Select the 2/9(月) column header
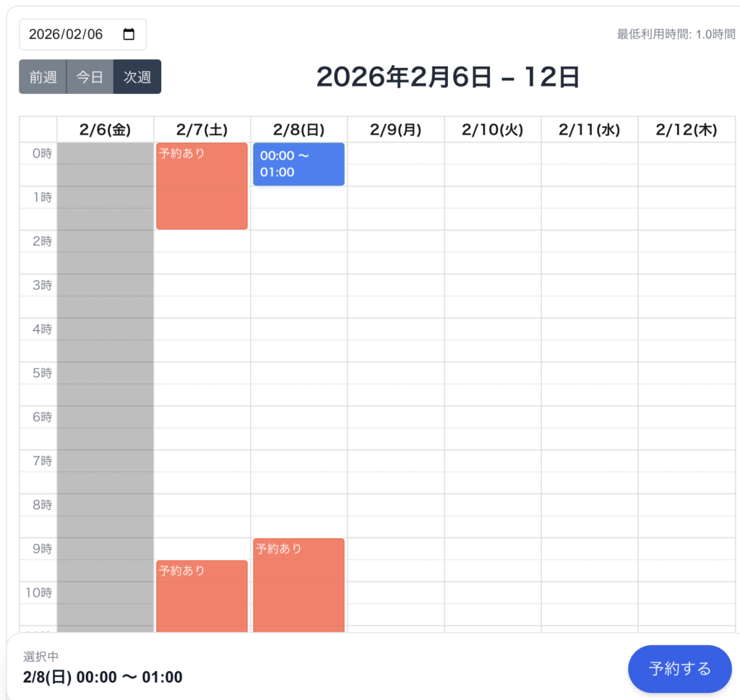The height and width of the screenshot is (700, 740). (x=395, y=130)
